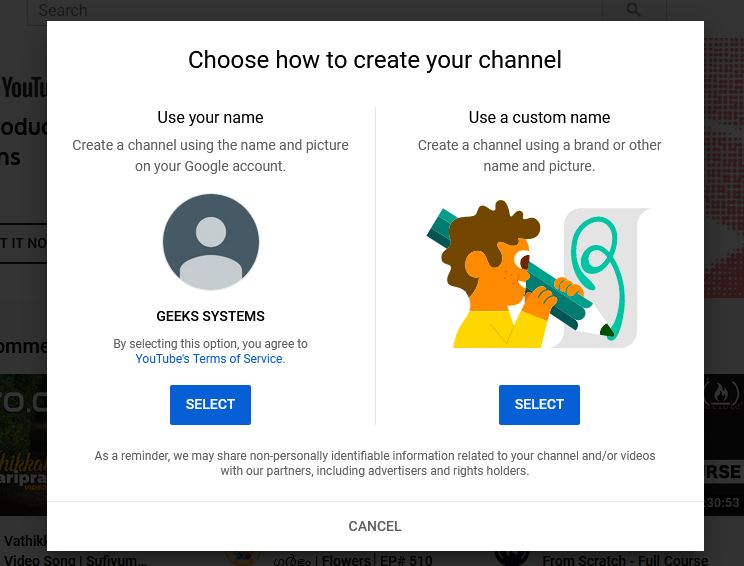
Task: Click the 'Use your name' heading
Action: 210,117
